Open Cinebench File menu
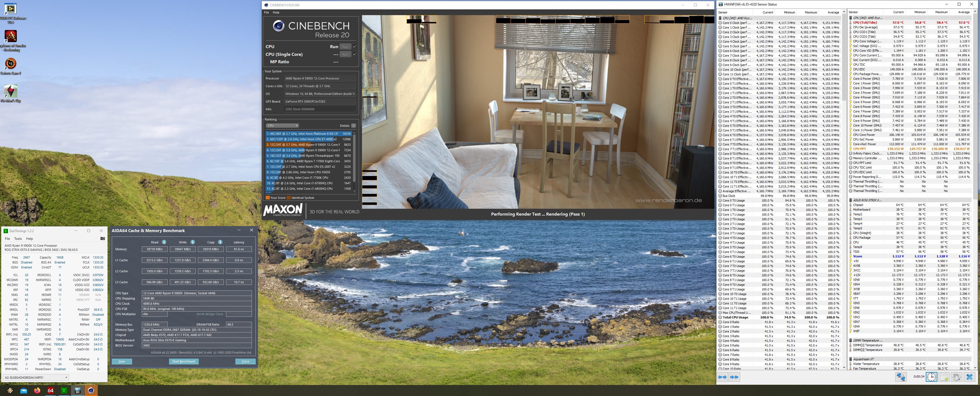This screenshot has height=396, width=980. pyautogui.click(x=267, y=12)
